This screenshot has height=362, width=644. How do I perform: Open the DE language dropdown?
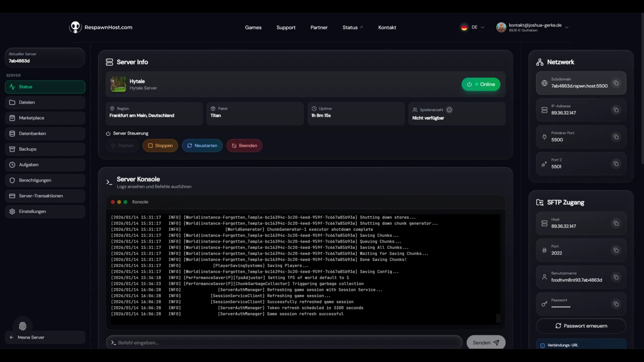tap(473, 27)
